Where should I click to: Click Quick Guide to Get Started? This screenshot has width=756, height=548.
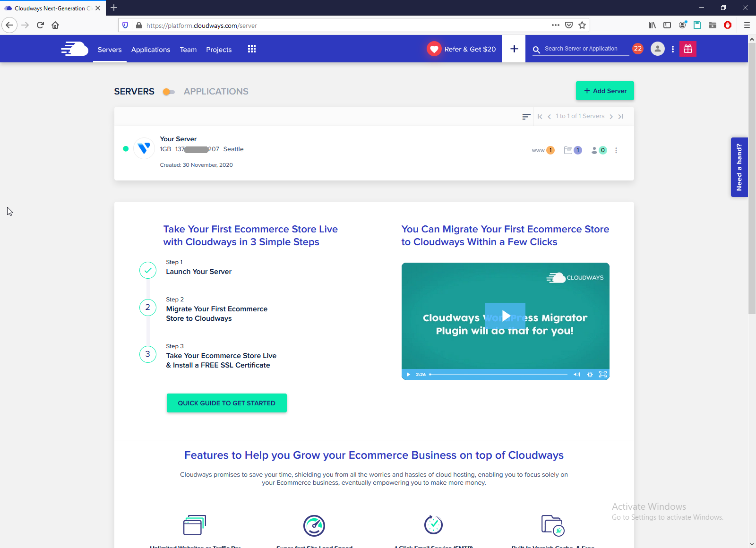point(227,403)
